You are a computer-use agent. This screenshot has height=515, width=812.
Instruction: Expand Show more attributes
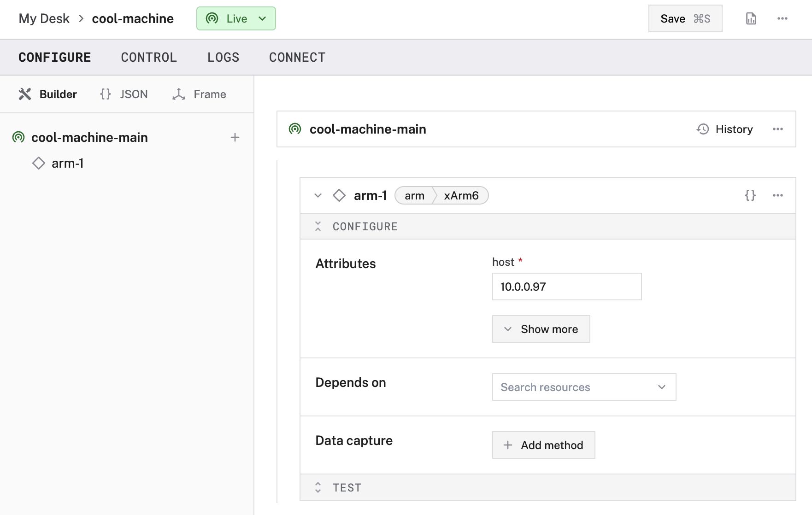(541, 329)
